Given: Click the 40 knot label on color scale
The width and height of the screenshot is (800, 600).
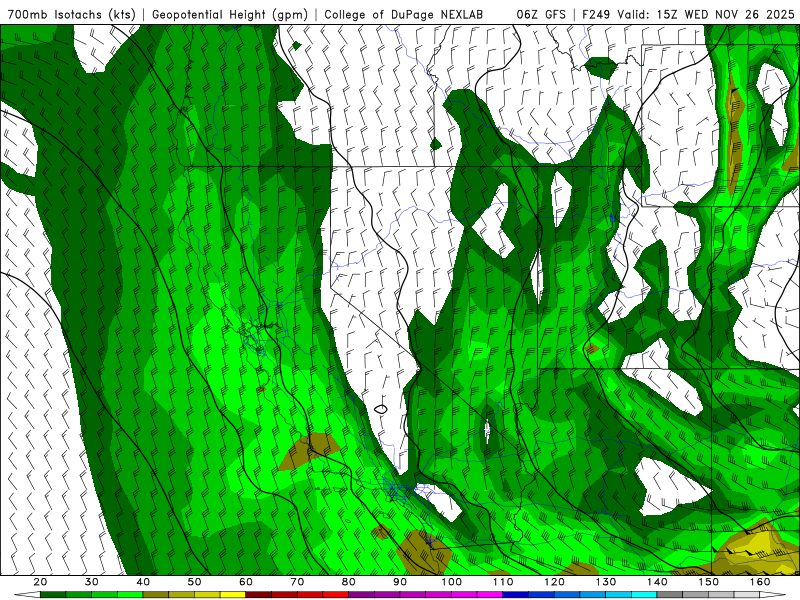Looking at the screenshot, I should [x=143, y=582].
